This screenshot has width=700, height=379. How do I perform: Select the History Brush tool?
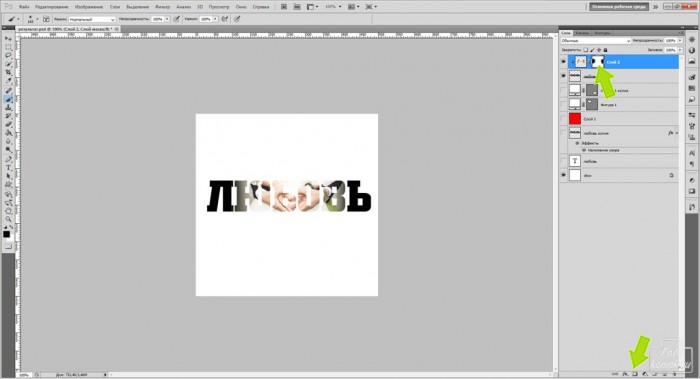tap(8, 116)
